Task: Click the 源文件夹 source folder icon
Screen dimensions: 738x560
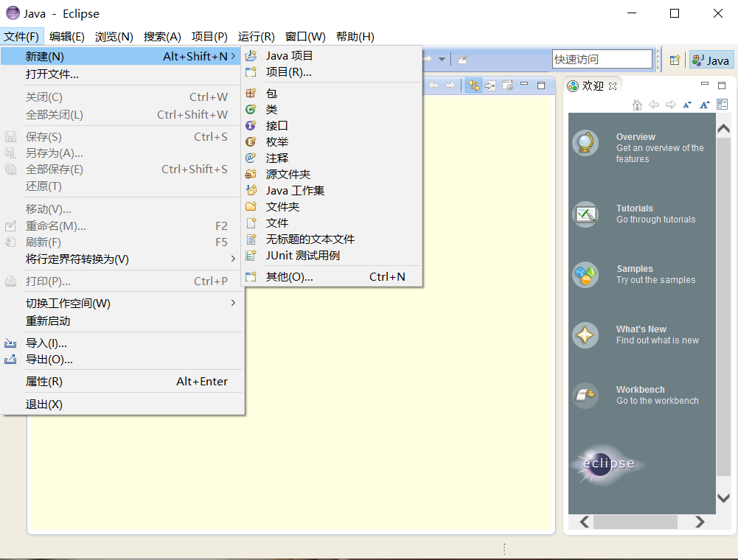Action: pyautogui.click(x=251, y=174)
